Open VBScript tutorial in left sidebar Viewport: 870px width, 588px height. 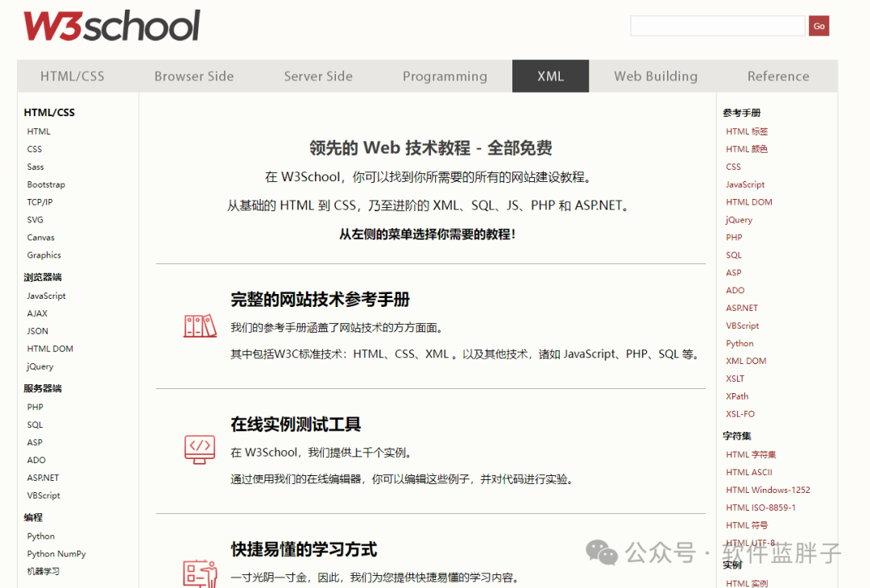(43, 495)
